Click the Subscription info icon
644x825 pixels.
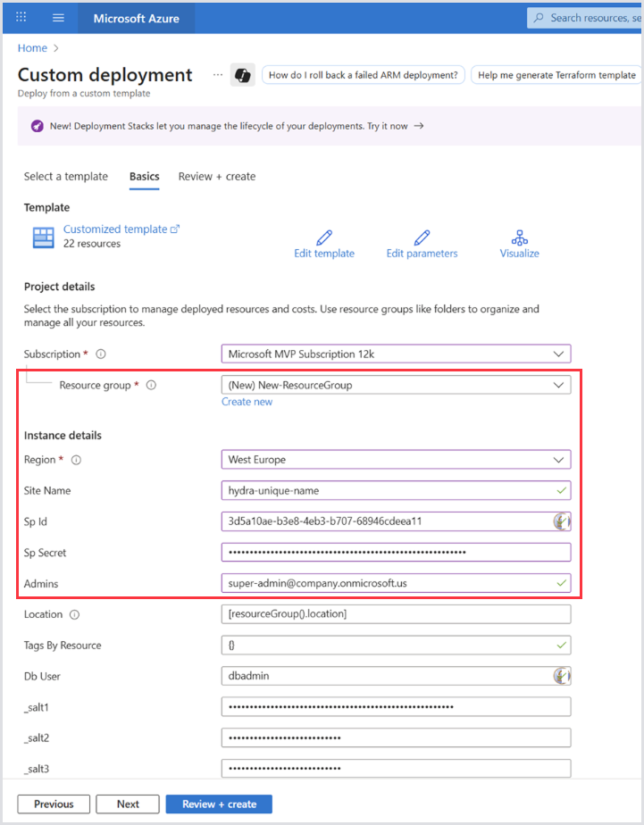pyautogui.click(x=101, y=354)
